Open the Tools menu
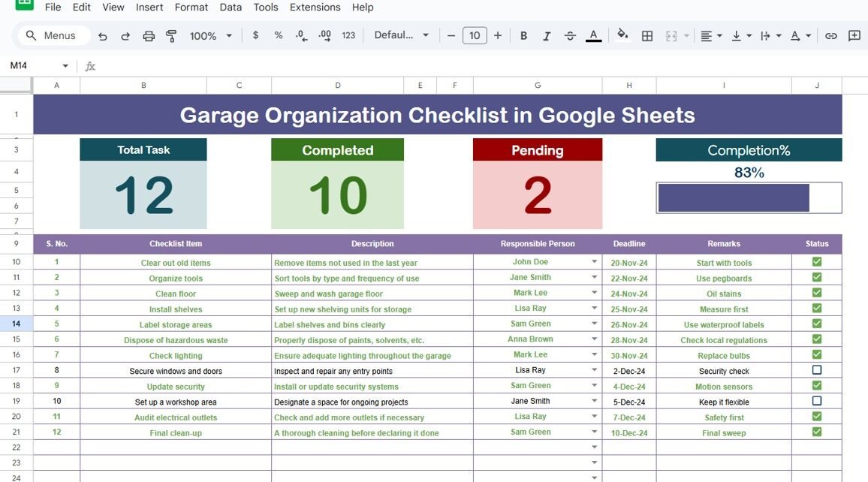The width and height of the screenshot is (868, 482). (266, 8)
